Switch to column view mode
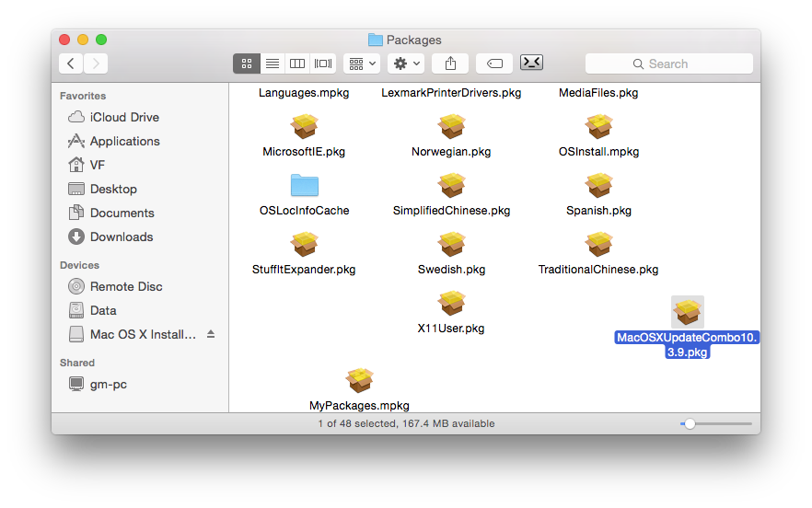This screenshot has width=812, height=508. coord(297,63)
